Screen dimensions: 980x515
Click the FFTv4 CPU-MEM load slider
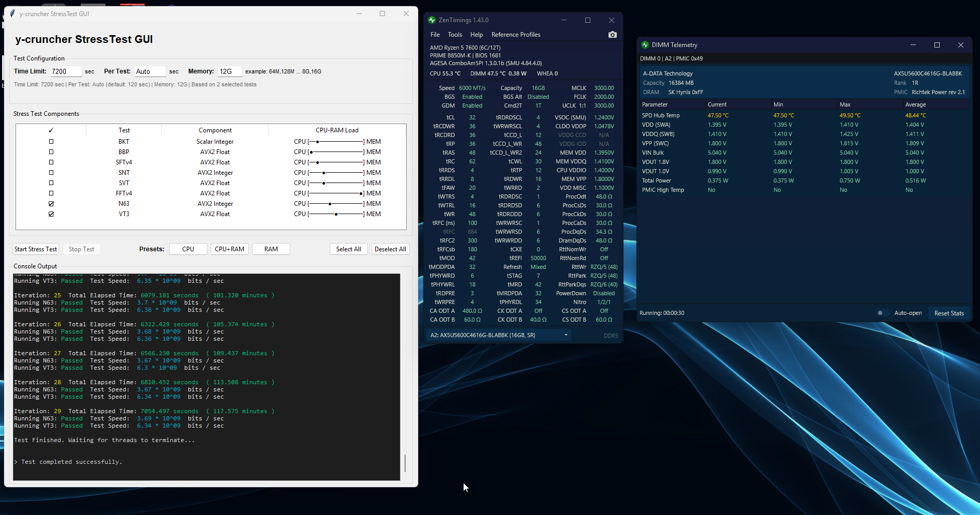[x=336, y=193]
